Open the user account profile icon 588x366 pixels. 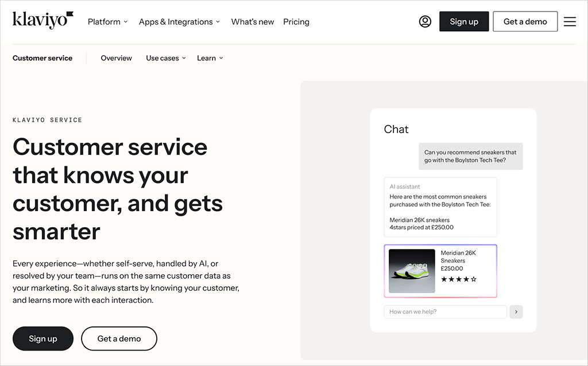coord(425,21)
